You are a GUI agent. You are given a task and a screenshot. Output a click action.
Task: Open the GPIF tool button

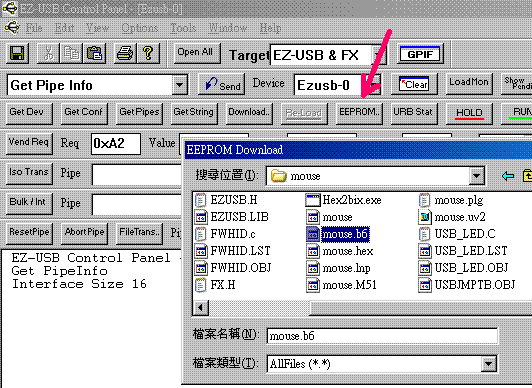pyautogui.click(x=420, y=54)
